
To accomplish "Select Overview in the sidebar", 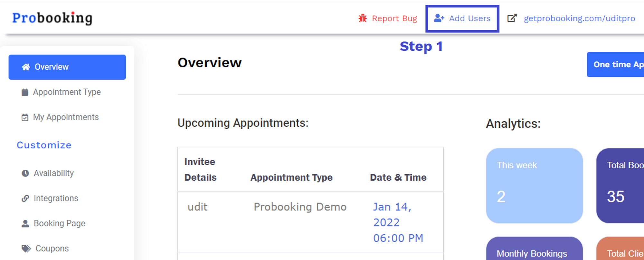I will point(67,67).
